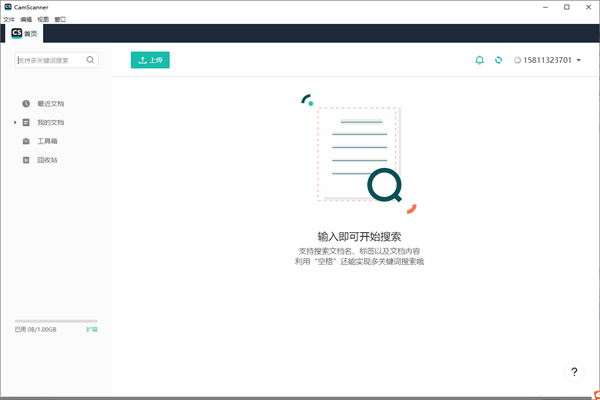Click the document icon beside 我的文档
The width and height of the screenshot is (600, 400).
pyautogui.click(x=26, y=122)
